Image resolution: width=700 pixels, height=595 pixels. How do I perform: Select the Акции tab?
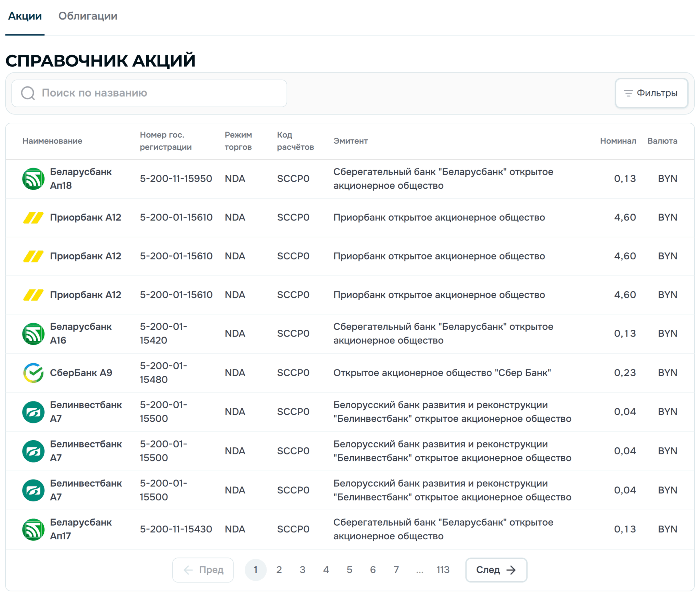coord(25,16)
